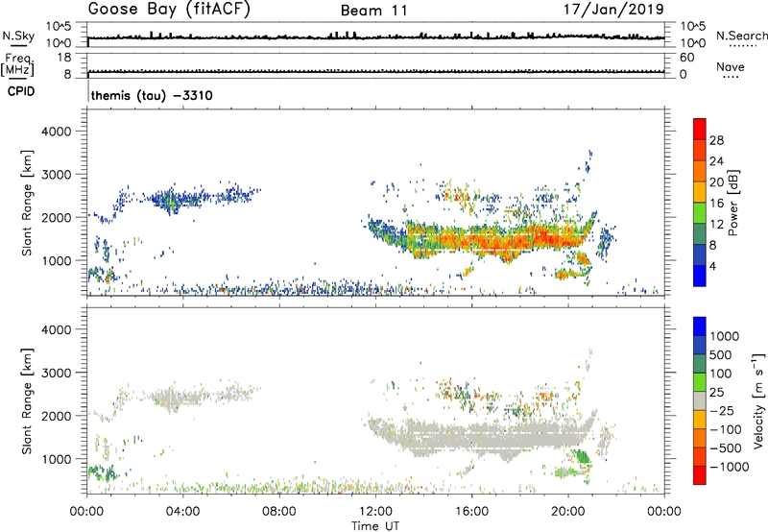This screenshot has height=532, width=768.
Task: Click the "20" label on power colorbar
Action: pos(716,182)
